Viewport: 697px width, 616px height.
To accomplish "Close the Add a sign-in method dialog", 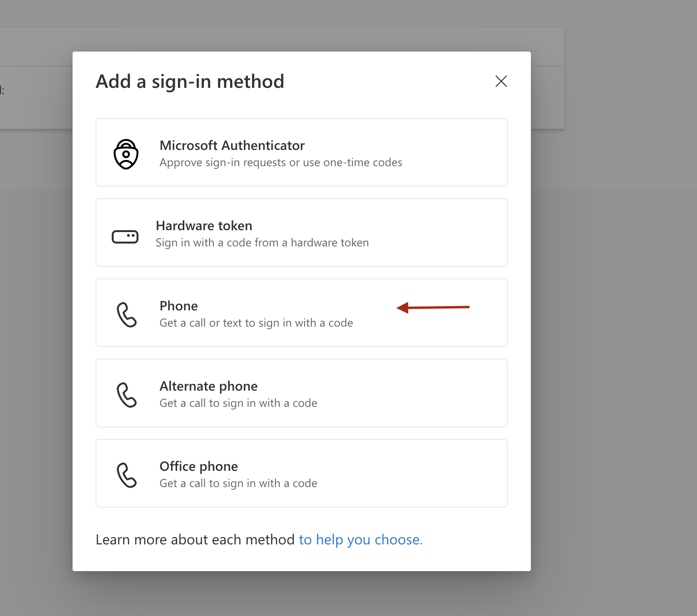I will point(501,81).
